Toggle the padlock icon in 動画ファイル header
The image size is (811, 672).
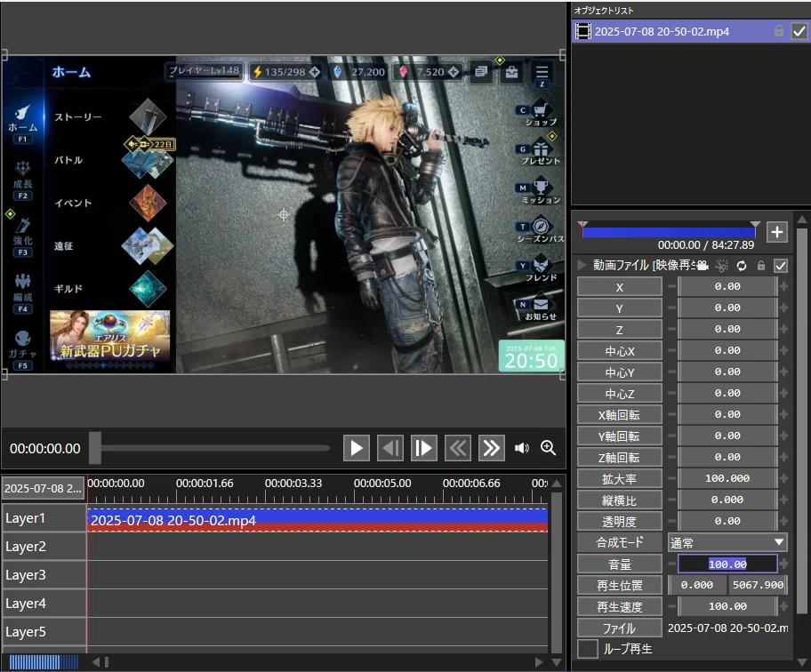click(761, 266)
